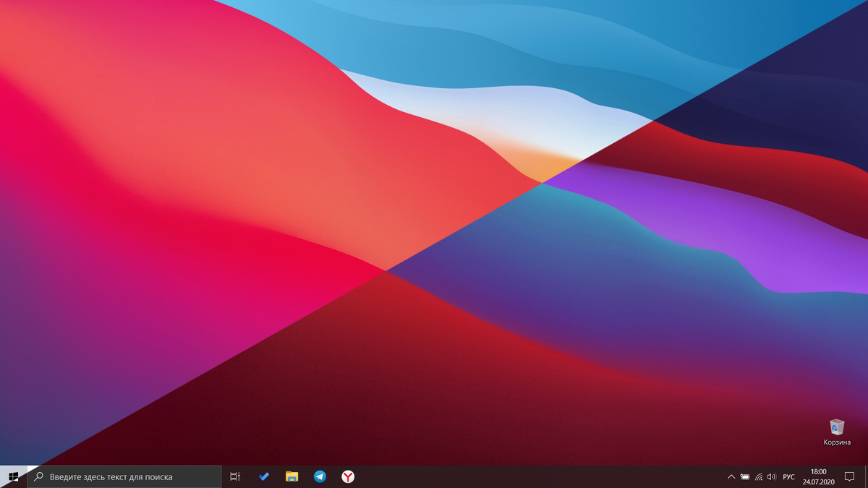Select the Корзина recycle bin icon
868x488 pixels.
tap(837, 432)
